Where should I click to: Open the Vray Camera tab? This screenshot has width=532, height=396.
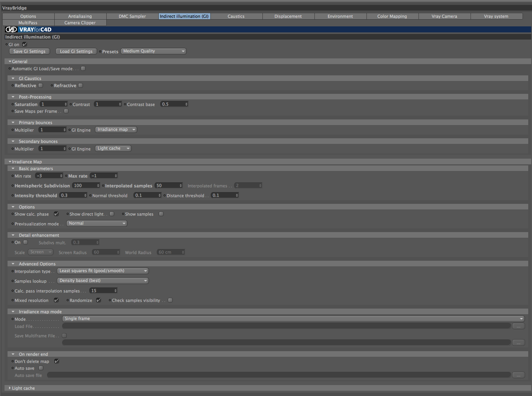444,16
